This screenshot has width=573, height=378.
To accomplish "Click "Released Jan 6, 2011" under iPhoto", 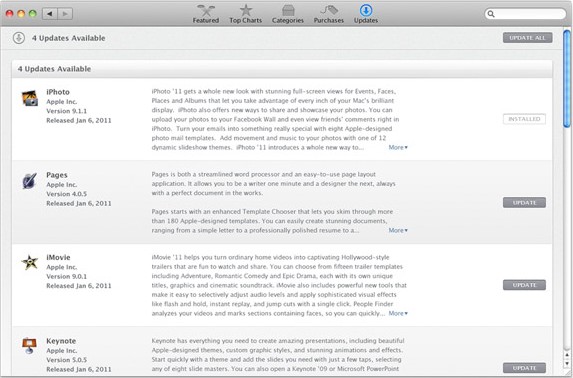I will pos(79,120).
